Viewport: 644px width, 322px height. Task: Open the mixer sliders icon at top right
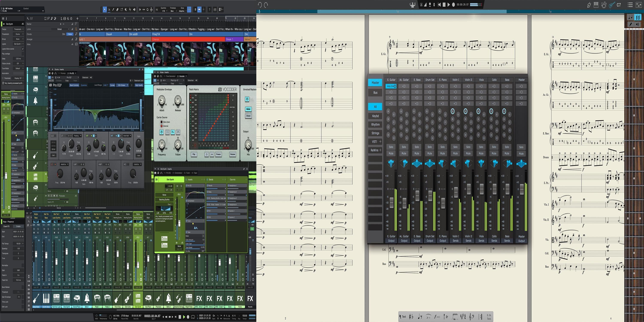pos(639,5)
